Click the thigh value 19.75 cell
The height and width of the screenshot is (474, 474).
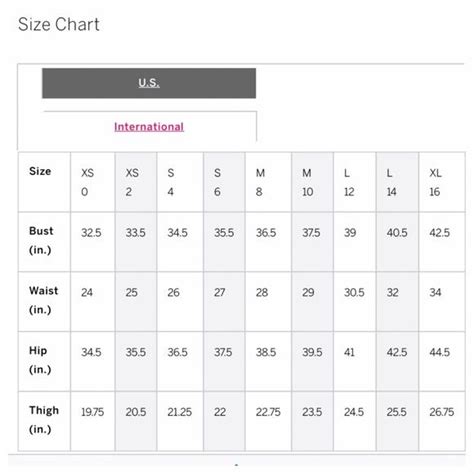coord(93,421)
